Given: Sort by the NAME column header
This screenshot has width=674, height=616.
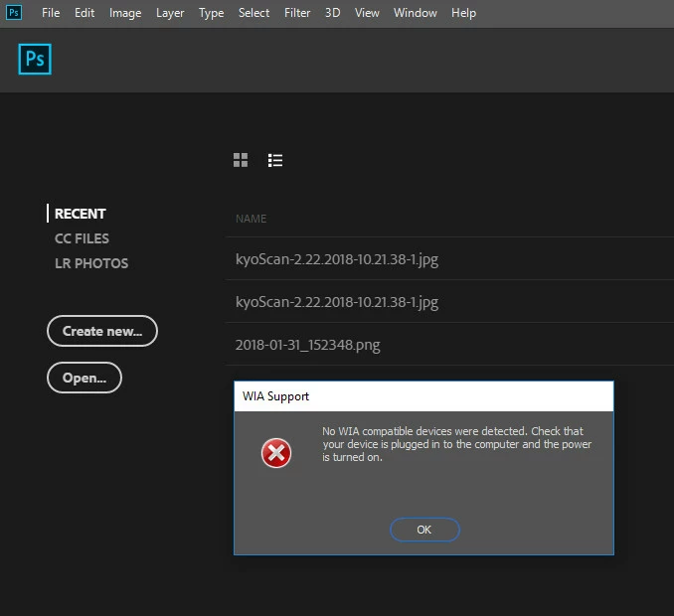Looking at the screenshot, I should click(252, 219).
